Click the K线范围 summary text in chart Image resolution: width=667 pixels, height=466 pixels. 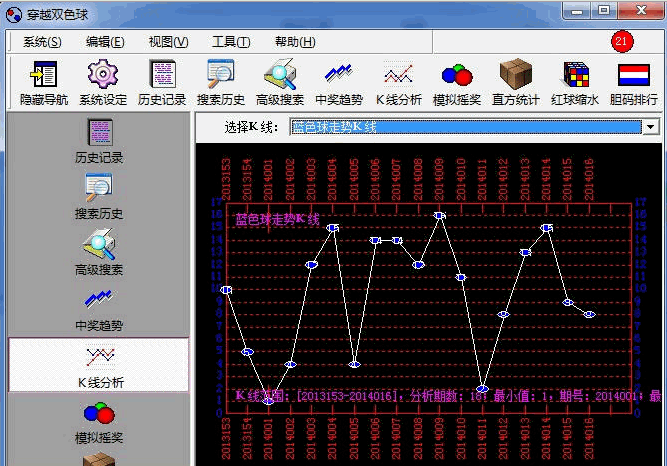click(448, 396)
